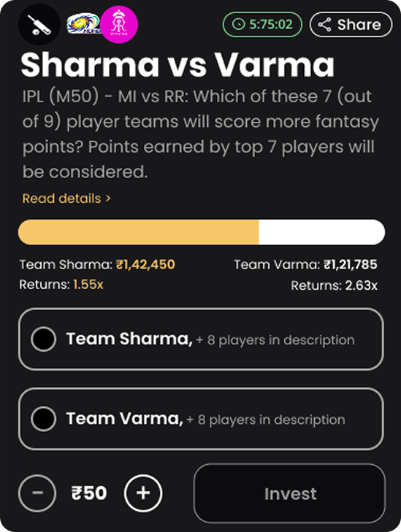Click the ₹50 amount field

(89, 493)
